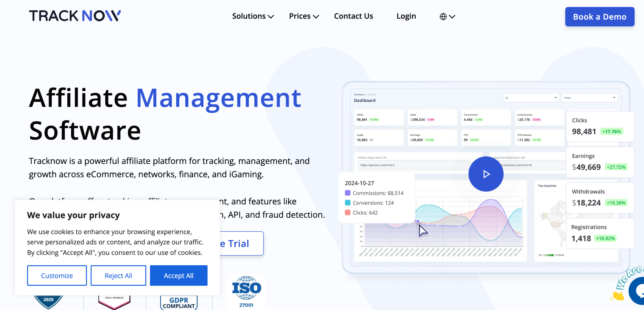
Task: Click the Conversions 4,456 tile in preview
Action: [486, 117]
